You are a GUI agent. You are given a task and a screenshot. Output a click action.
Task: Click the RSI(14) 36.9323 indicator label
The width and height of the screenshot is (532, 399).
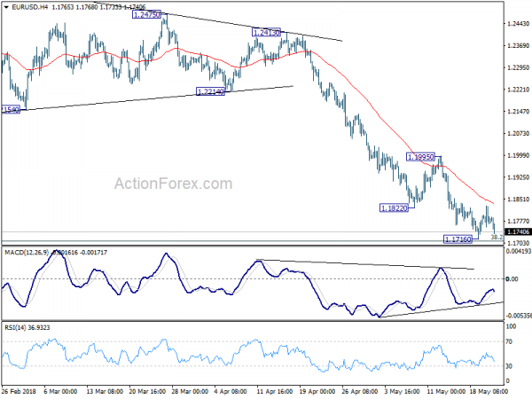click(x=27, y=328)
